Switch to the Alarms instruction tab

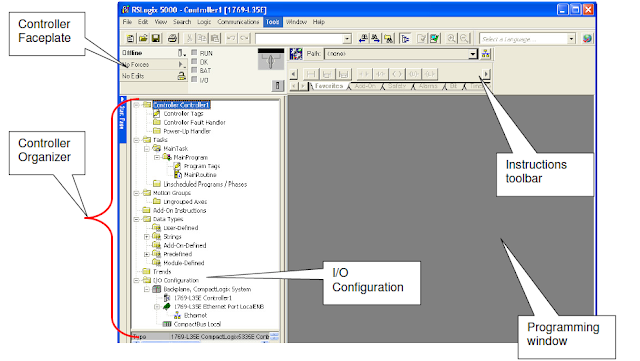point(428,86)
